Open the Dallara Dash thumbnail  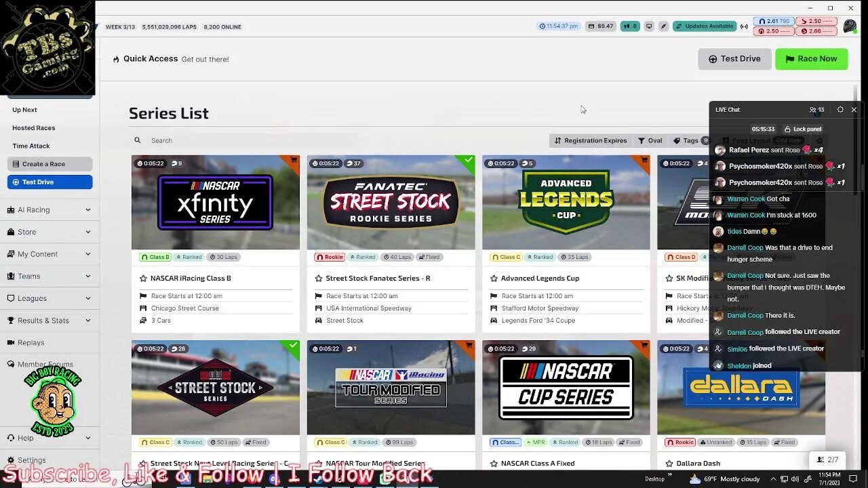741,388
